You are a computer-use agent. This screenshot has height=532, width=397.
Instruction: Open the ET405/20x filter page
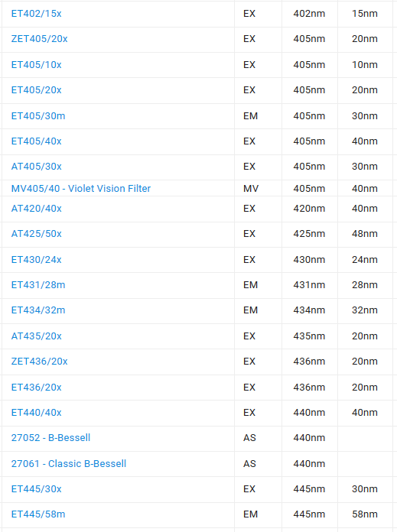coord(37,90)
